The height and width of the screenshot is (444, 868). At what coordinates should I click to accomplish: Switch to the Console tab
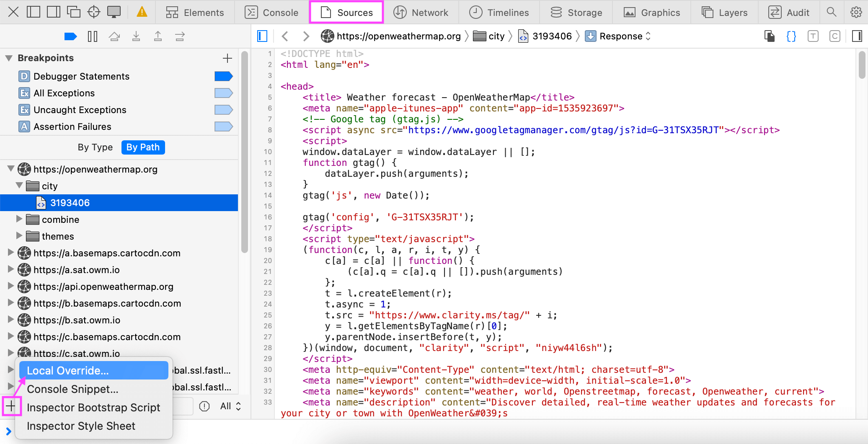[272, 13]
